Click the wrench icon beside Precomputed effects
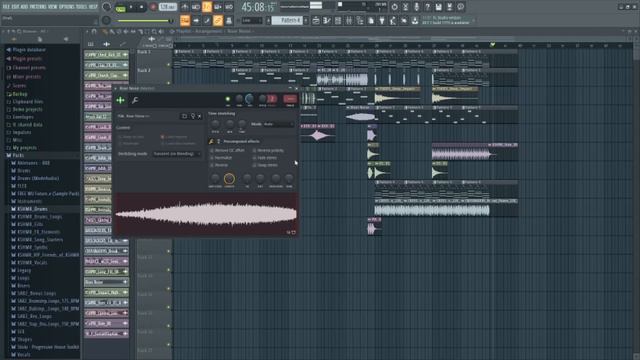Image resolution: width=640 pixels, height=360 pixels. (211, 141)
